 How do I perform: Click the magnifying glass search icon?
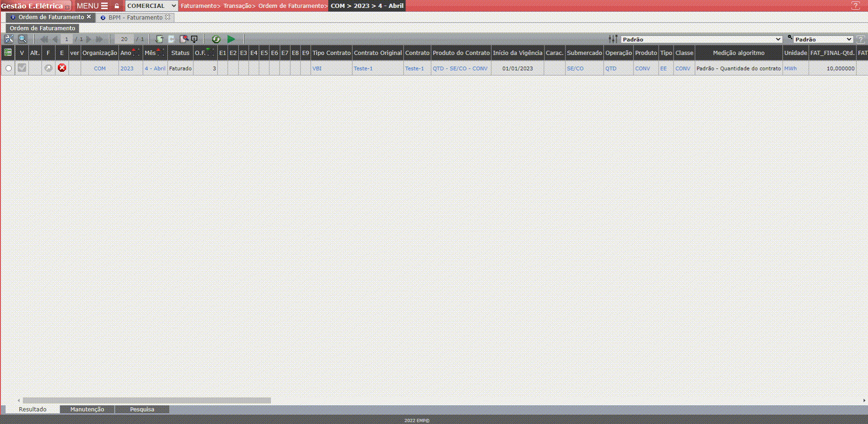tap(22, 39)
